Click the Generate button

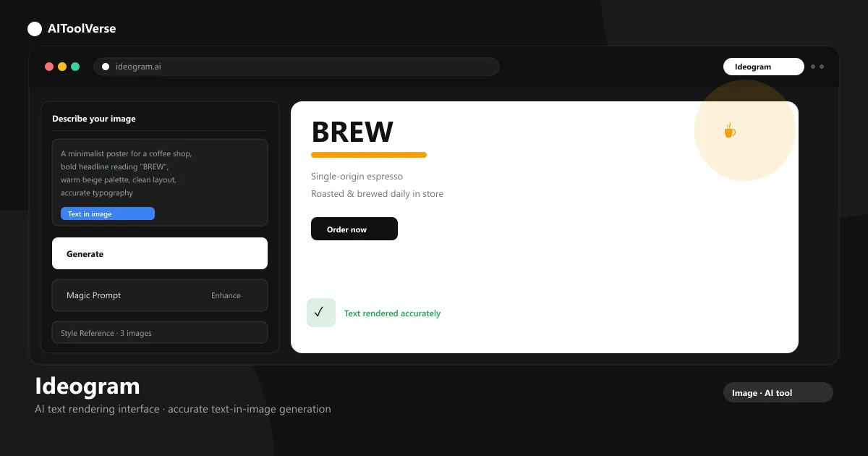(x=160, y=253)
